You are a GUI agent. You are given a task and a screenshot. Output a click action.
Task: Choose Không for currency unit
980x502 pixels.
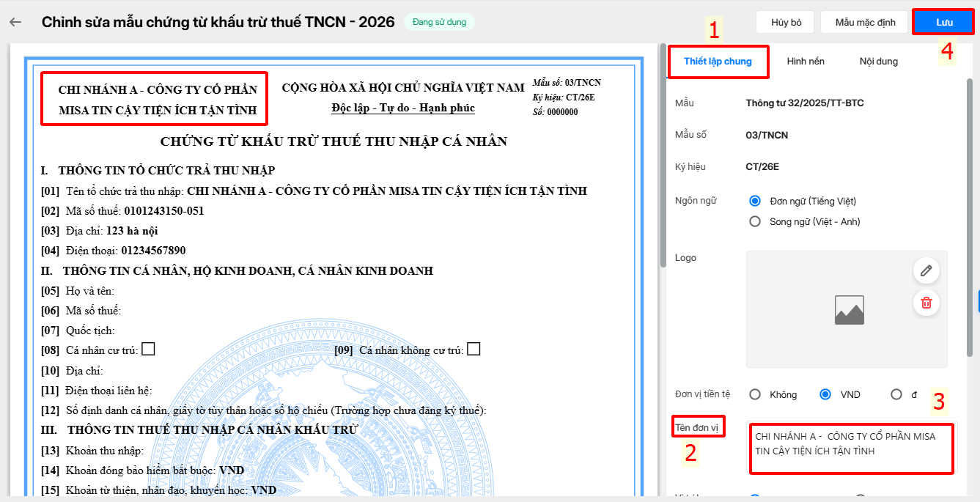coord(755,394)
